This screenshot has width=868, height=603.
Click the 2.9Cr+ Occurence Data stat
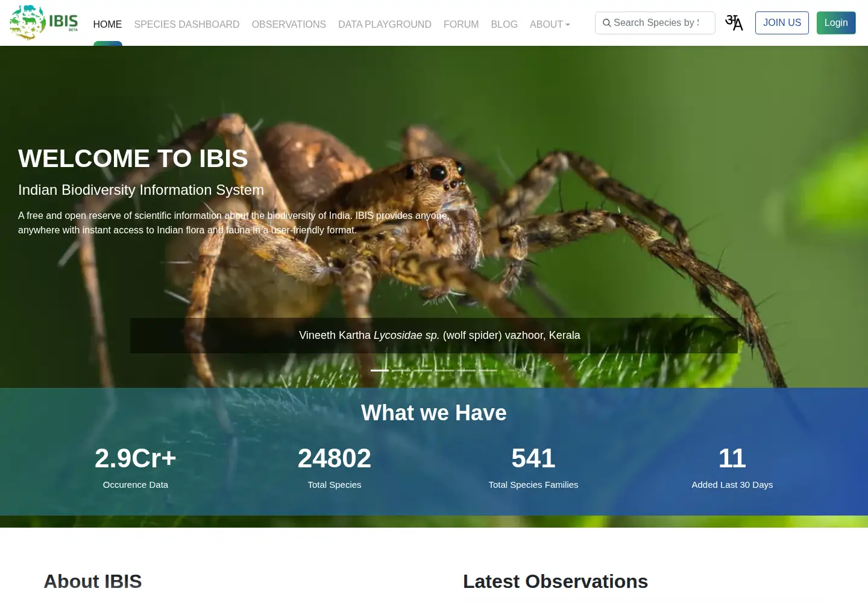pyautogui.click(x=136, y=467)
